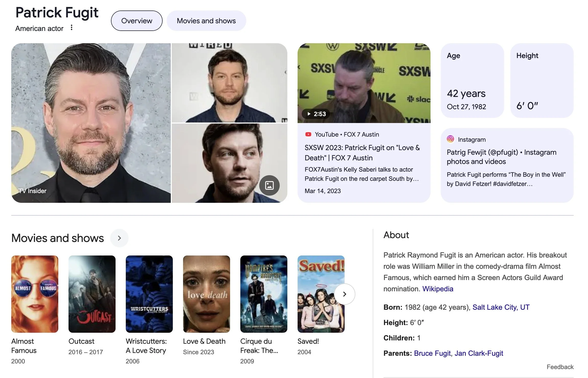Image resolution: width=588 pixels, height=378 pixels.
Task: Open the Age 42 years card
Action: point(472,81)
